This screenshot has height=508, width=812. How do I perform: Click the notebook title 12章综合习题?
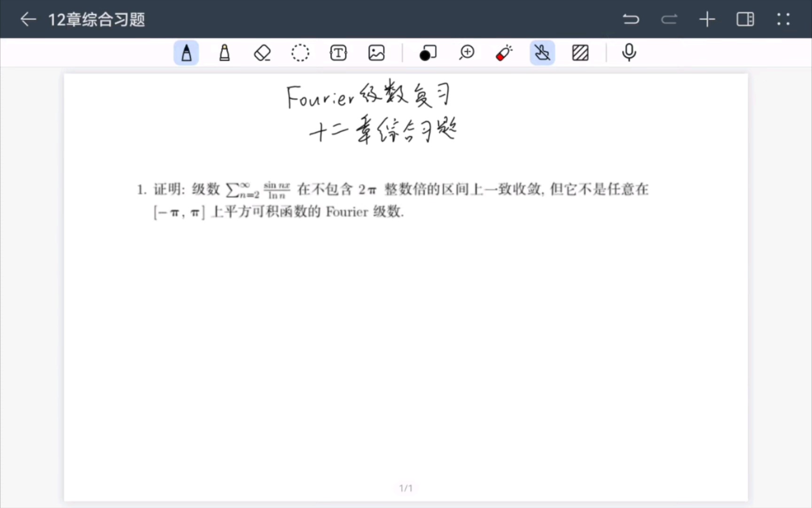click(x=96, y=20)
